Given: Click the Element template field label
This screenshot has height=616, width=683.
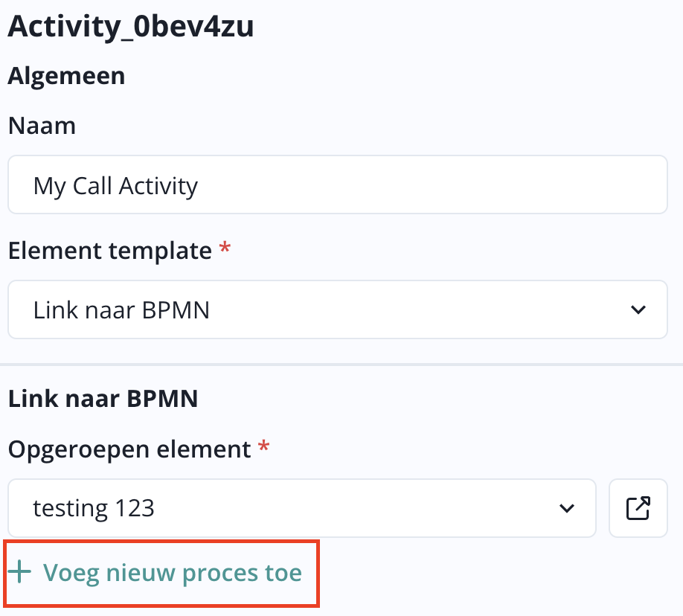Looking at the screenshot, I should point(109,251).
